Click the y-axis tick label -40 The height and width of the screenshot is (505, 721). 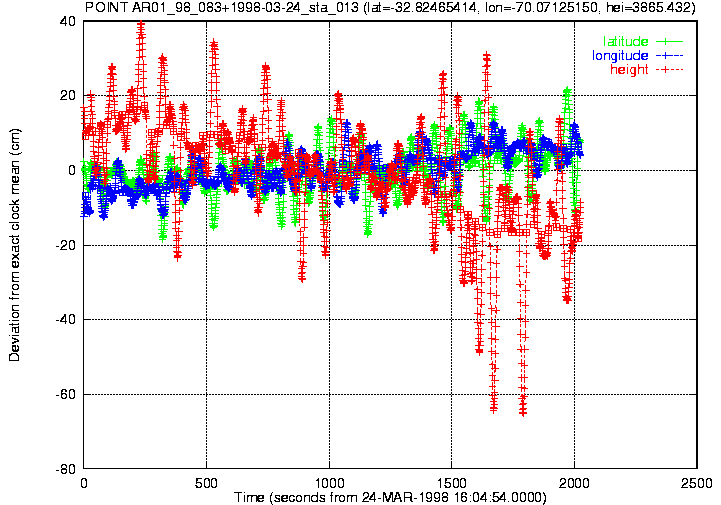(x=65, y=319)
